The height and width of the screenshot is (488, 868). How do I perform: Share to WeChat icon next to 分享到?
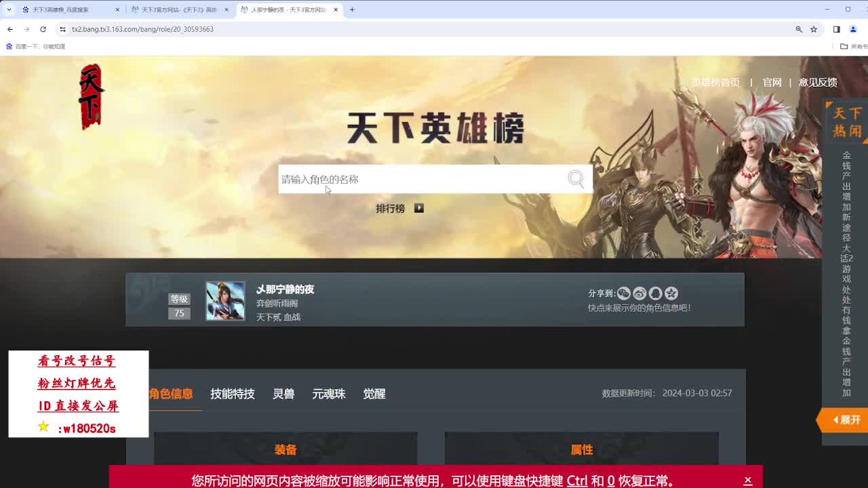(x=624, y=293)
